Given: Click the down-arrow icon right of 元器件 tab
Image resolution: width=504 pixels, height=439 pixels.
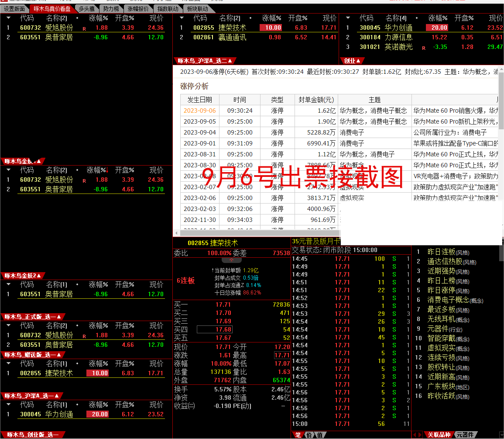Looking at the screenshot, I should (x=501, y=434).
